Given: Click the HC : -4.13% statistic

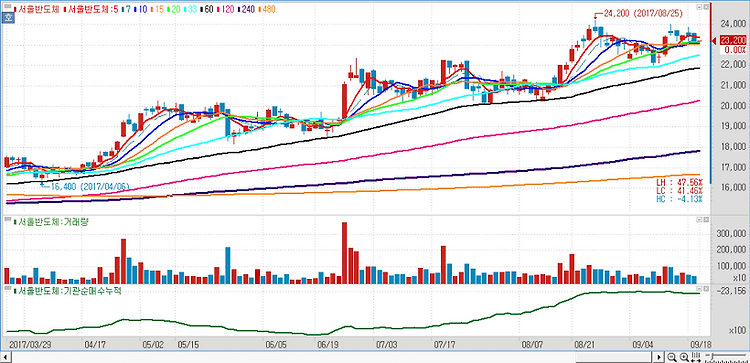Looking at the screenshot, I should tap(679, 199).
